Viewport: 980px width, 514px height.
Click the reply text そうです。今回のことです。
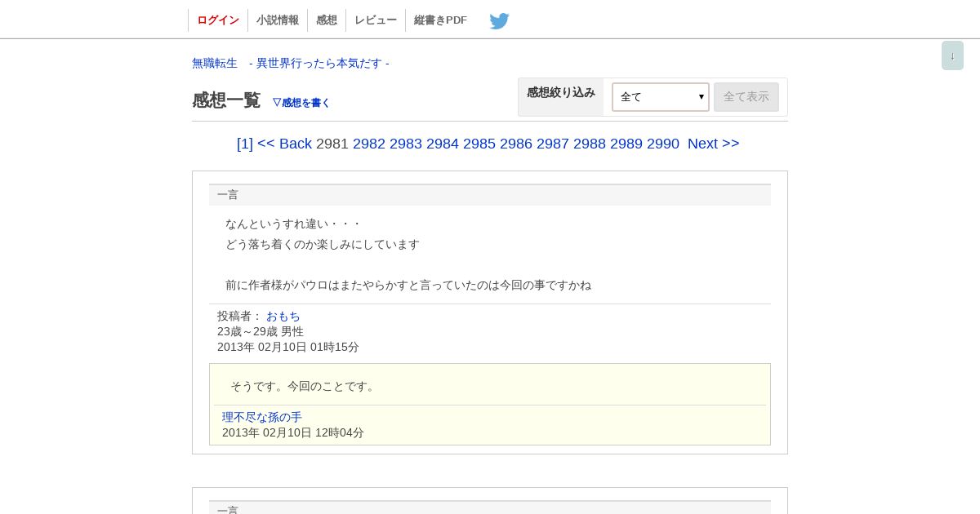(x=305, y=386)
